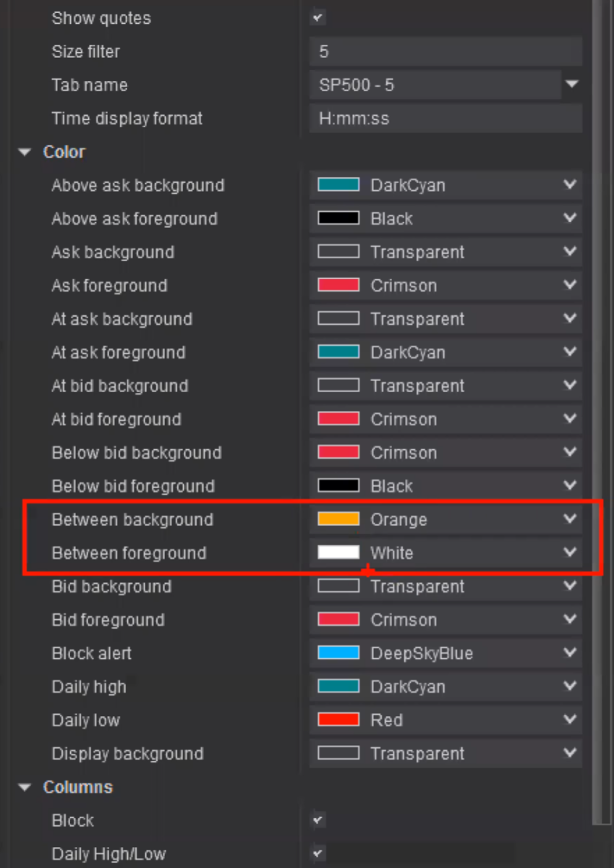
Task: Toggle the Show quotes checkbox
Action: pos(317,18)
